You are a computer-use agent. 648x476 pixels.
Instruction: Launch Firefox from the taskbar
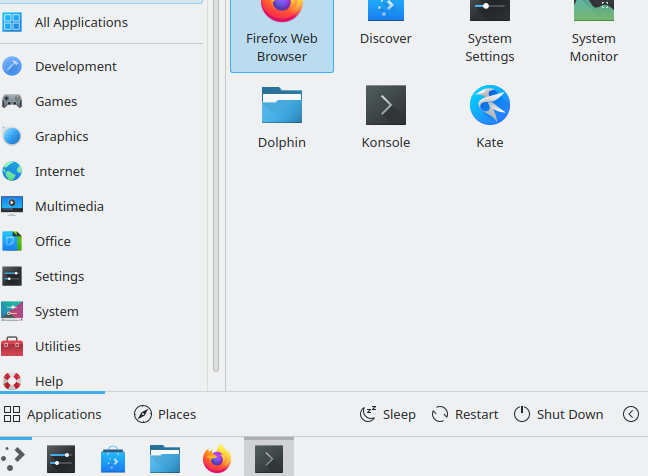(217, 459)
